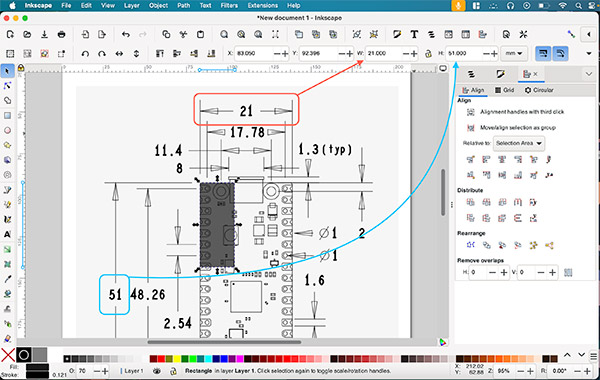Increase the W width value with plus
This screenshot has width=600, height=380.
coord(414,54)
